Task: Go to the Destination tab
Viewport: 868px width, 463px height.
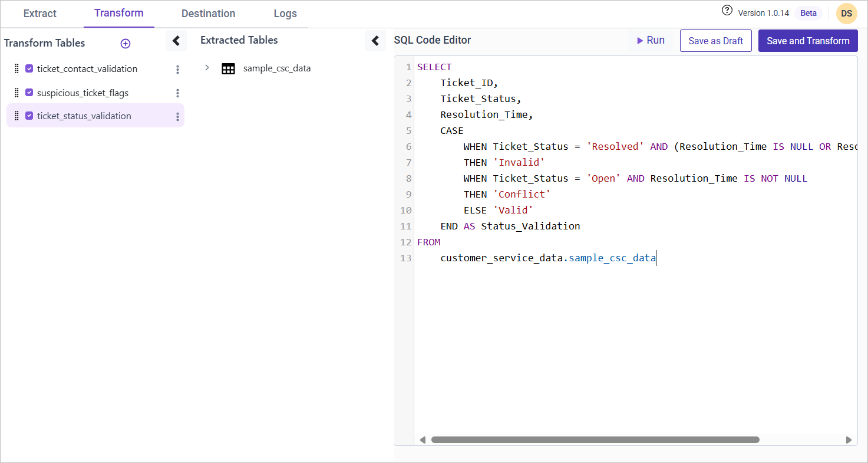Action: (208, 14)
